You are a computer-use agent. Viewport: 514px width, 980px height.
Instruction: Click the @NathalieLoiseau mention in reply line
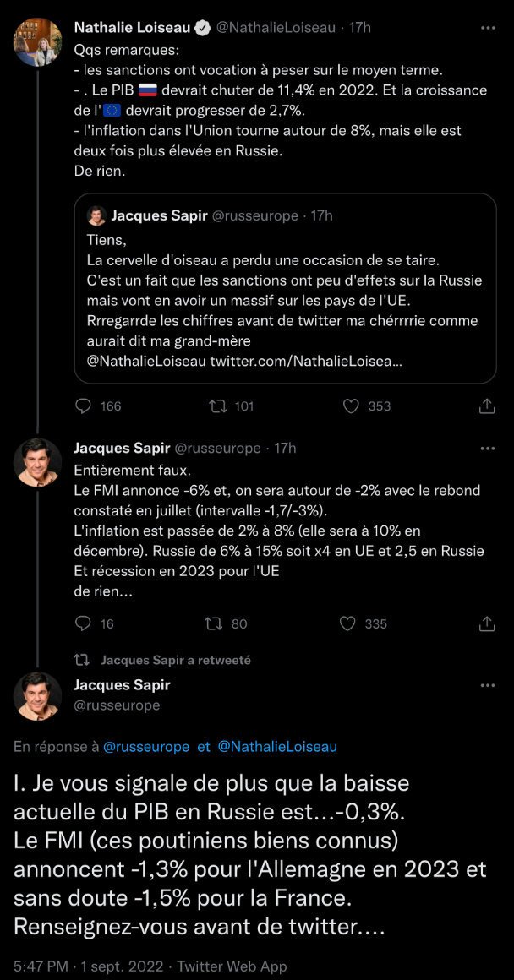277,747
